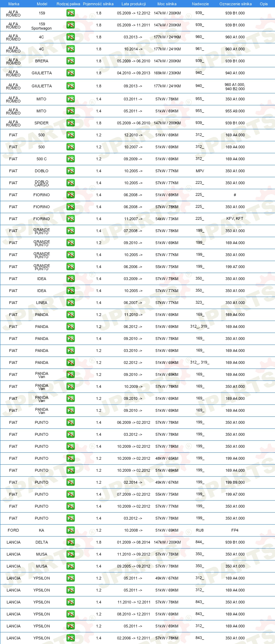Click the 'FORD' brand cell
The width and height of the screenshot is (275, 644).
tap(13, 530)
